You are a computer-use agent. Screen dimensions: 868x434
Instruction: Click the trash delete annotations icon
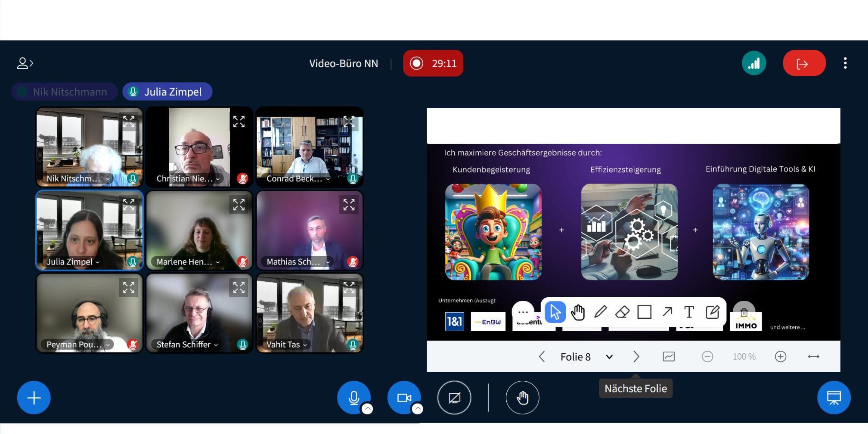744,313
